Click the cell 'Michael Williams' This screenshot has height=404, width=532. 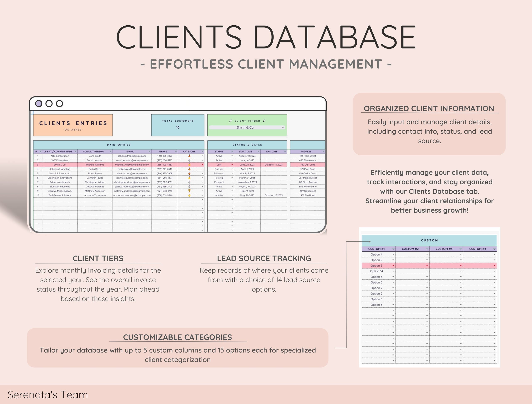(x=95, y=165)
